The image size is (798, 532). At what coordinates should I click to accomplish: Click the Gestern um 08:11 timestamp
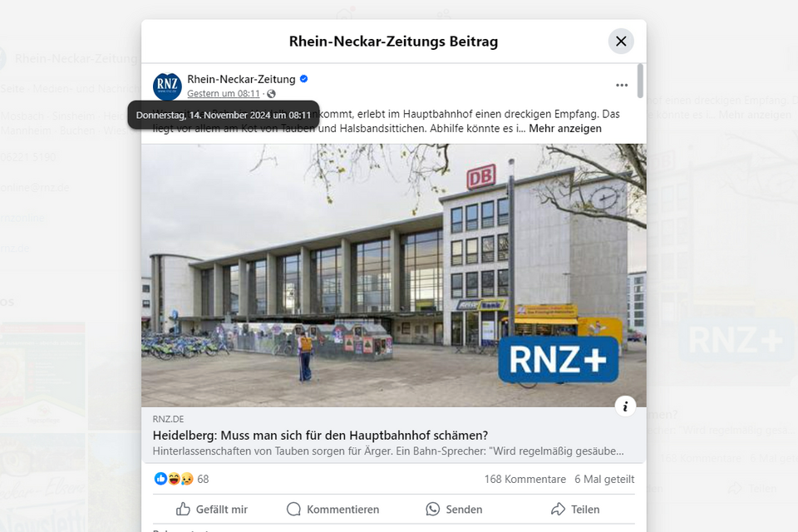(224, 94)
